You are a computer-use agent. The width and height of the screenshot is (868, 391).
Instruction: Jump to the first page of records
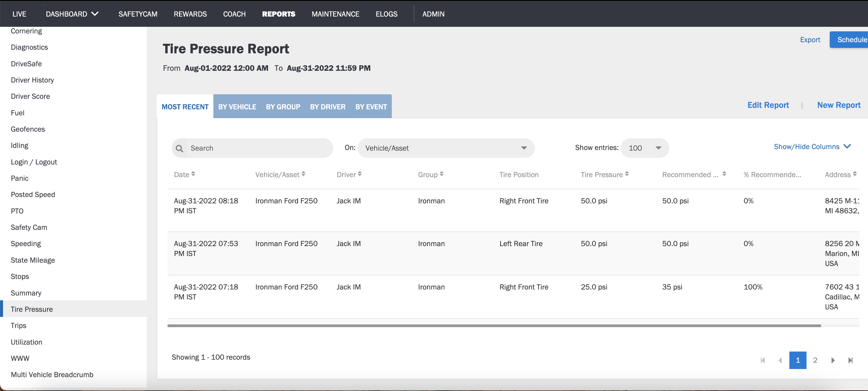(x=763, y=360)
